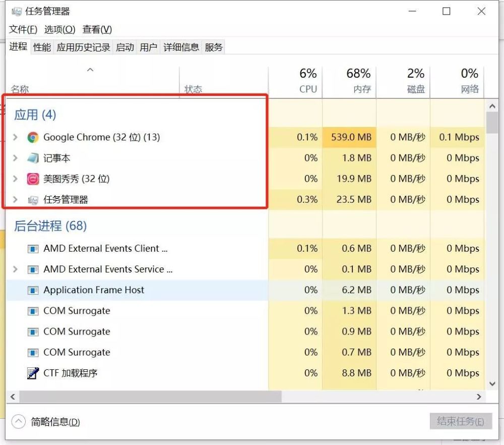Switch to the 服务 tab

tap(213, 47)
